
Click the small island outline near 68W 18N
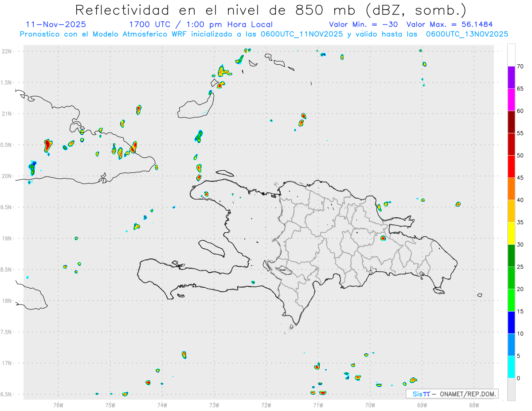480,295
